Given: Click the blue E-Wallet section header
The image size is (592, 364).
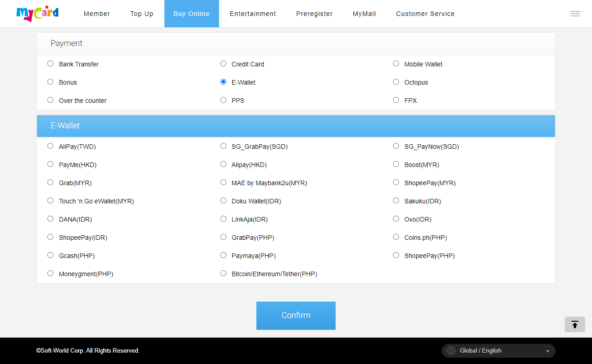Looking at the screenshot, I should click(296, 126).
